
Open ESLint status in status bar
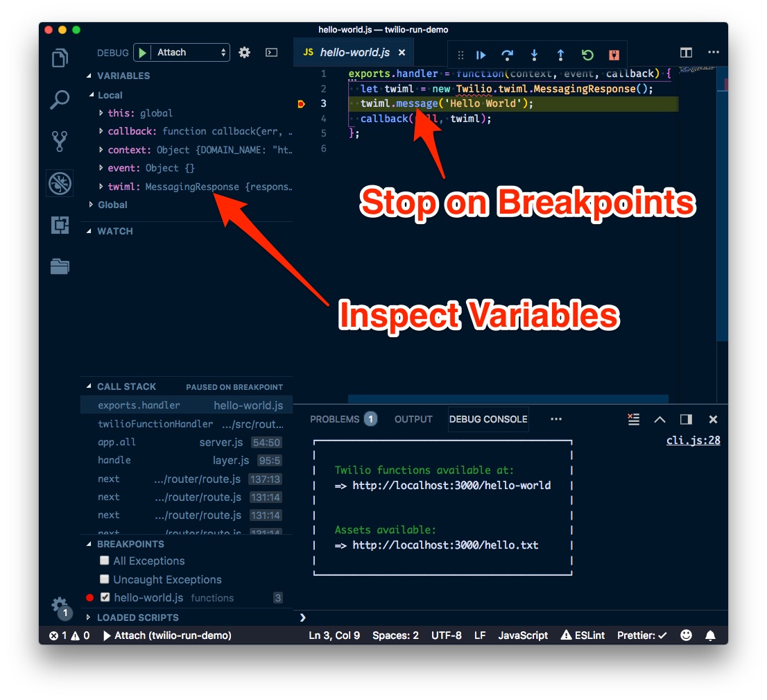tap(583, 635)
